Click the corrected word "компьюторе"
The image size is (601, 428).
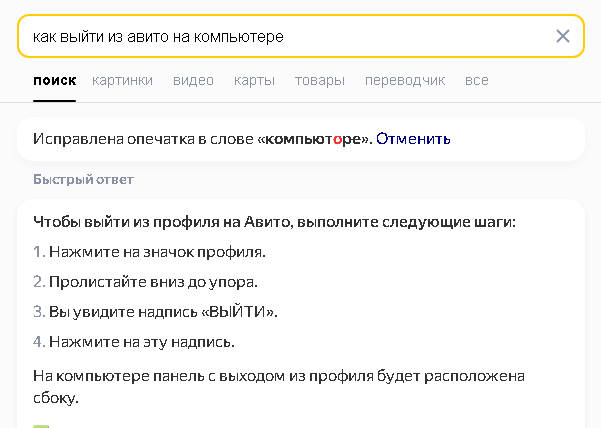(312, 139)
